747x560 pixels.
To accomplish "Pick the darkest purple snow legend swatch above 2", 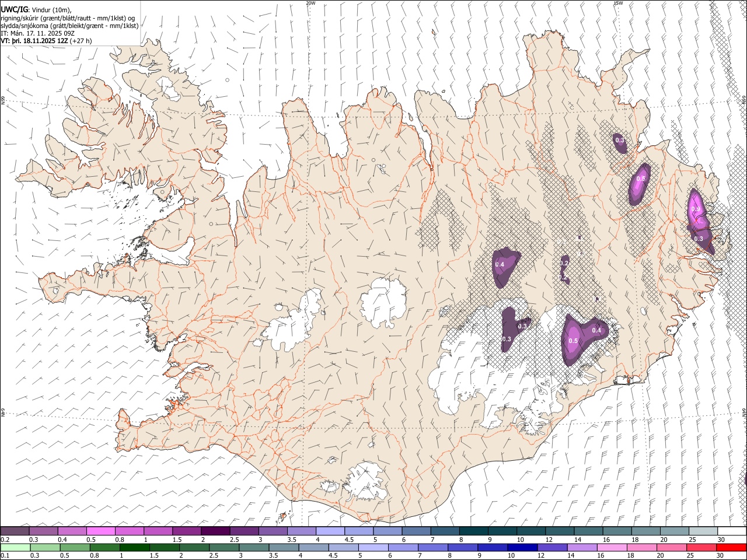I will click(215, 531).
